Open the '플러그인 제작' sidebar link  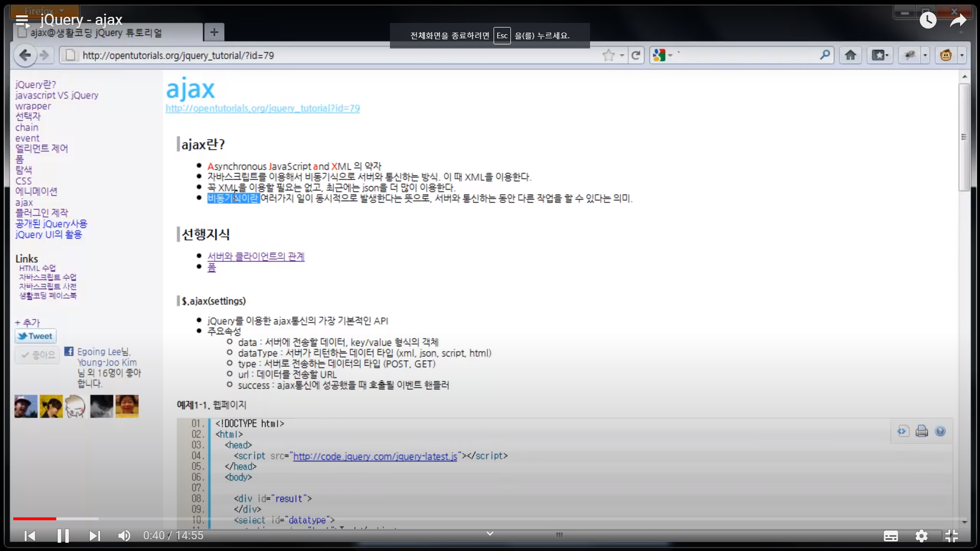41,213
